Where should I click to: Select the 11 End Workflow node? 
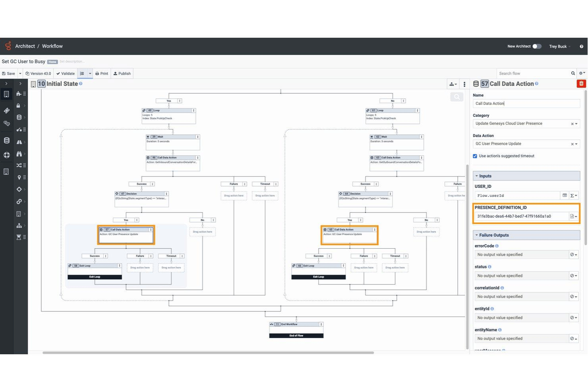coord(296,330)
